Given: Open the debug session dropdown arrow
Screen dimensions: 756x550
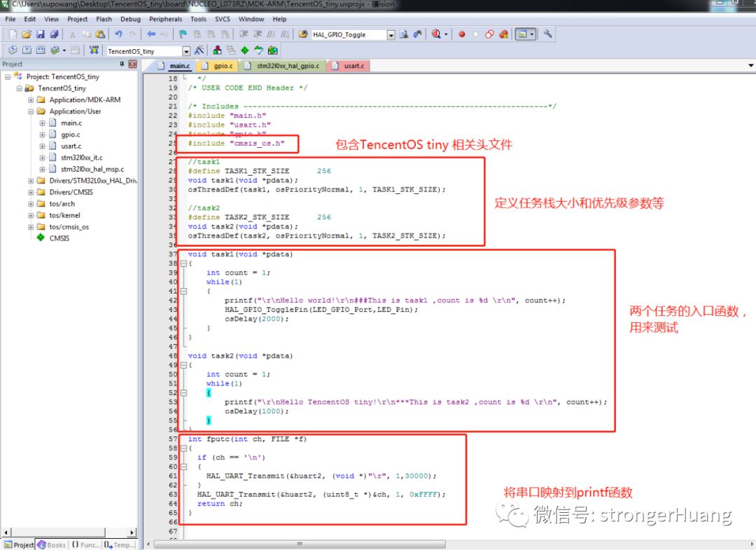Looking at the screenshot, I should coord(446,34).
